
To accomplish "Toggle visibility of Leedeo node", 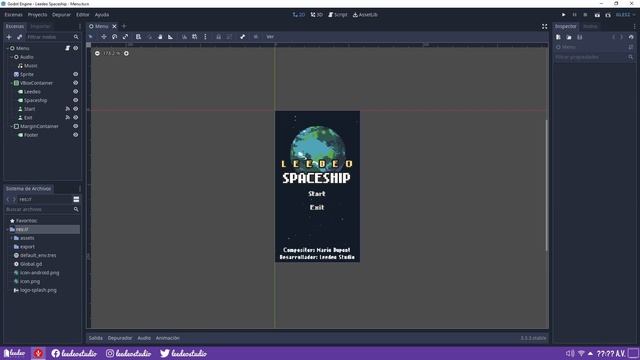I will [76, 91].
